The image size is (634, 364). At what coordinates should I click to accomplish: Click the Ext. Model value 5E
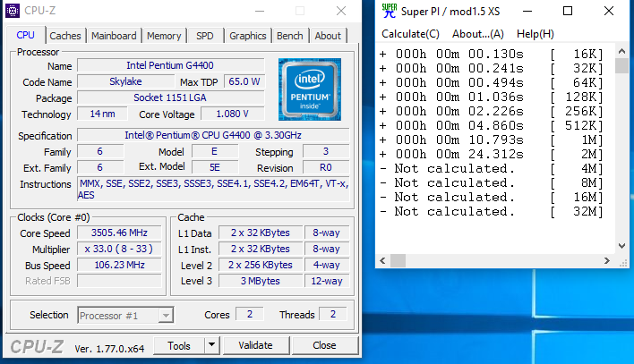coord(215,167)
